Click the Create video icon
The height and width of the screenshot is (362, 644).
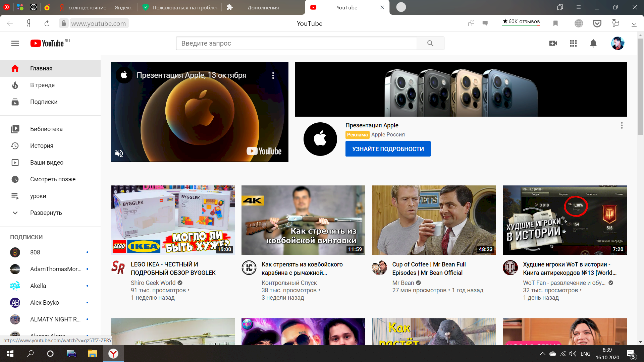pos(553,43)
